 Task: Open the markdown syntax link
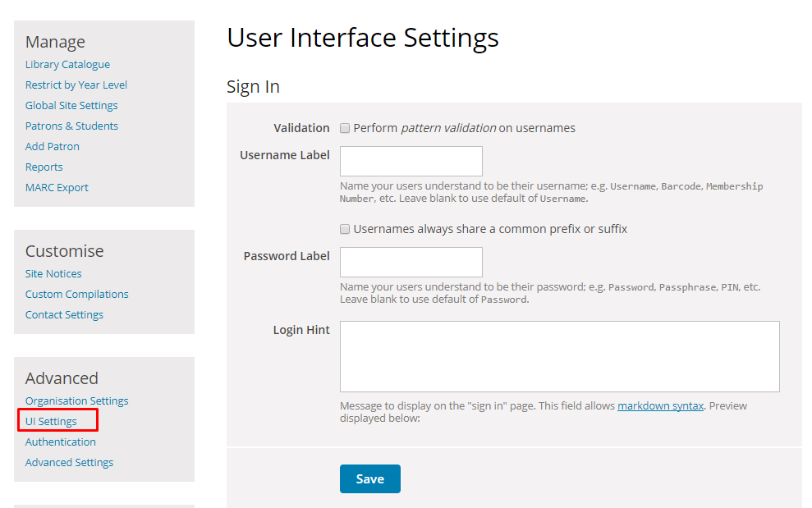pyautogui.click(x=659, y=405)
